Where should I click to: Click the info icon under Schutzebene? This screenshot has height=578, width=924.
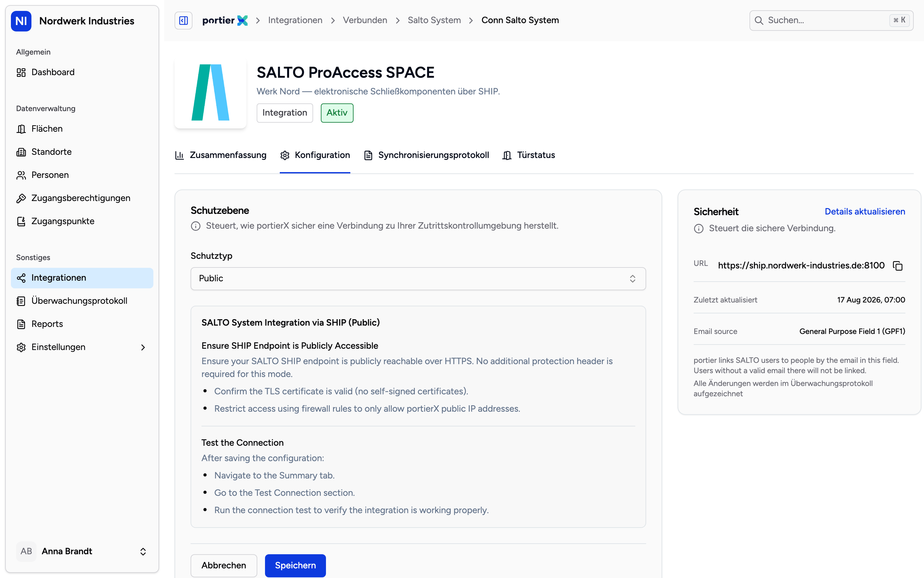click(x=195, y=226)
